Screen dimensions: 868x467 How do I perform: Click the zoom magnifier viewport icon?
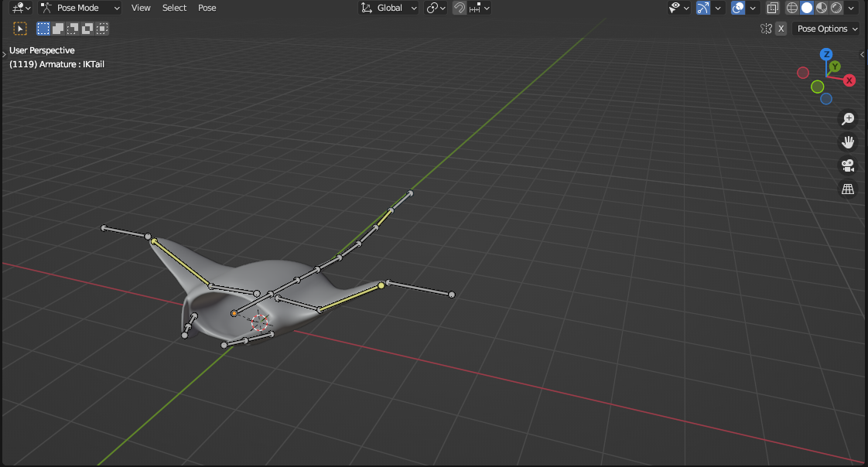pyautogui.click(x=848, y=119)
